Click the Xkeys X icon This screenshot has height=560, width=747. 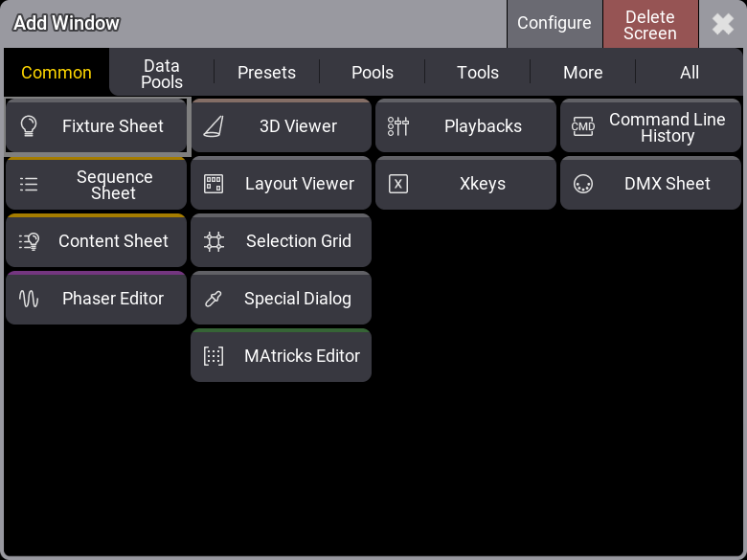click(x=398, y=184)
